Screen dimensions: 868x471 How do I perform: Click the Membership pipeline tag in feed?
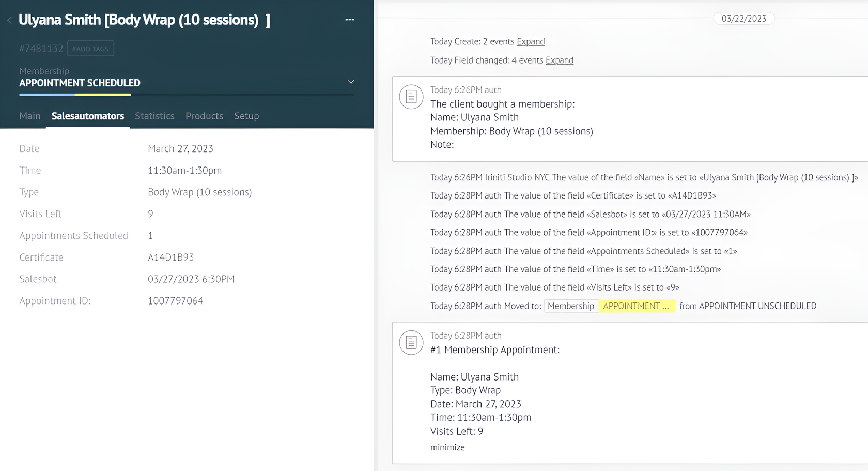pyautogui.click(x=571, y=306)
